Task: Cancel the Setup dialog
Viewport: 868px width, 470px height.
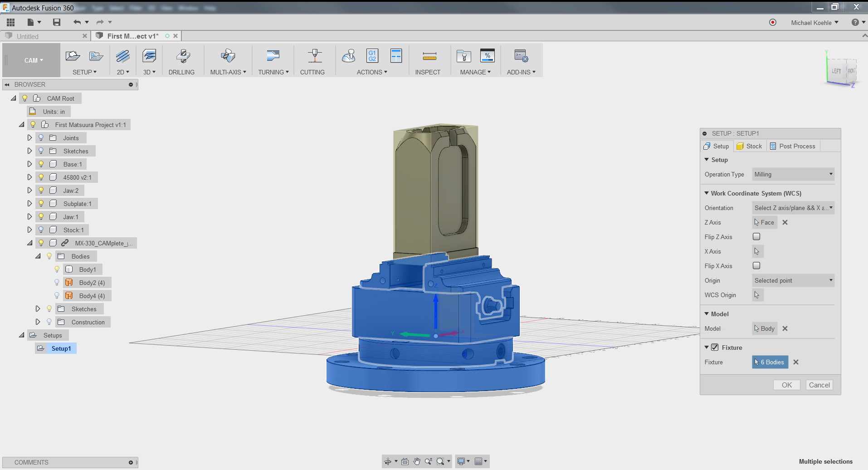Action: point(819,385)
